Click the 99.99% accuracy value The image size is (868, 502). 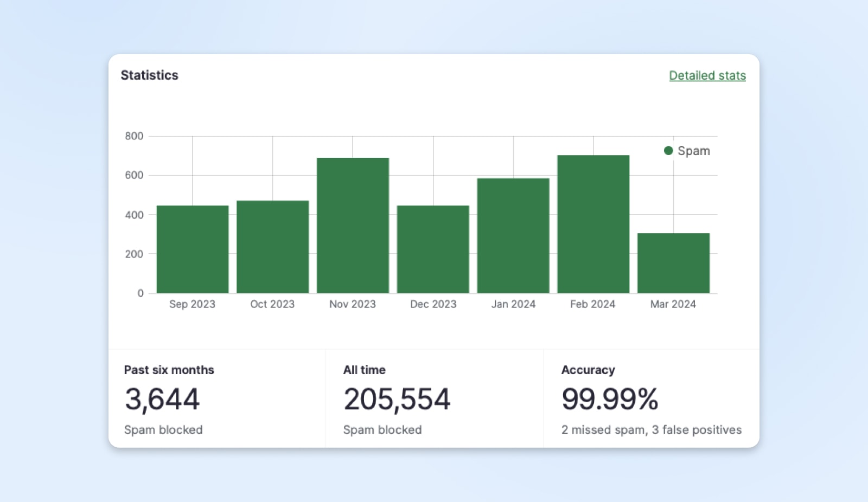(610, 399)
